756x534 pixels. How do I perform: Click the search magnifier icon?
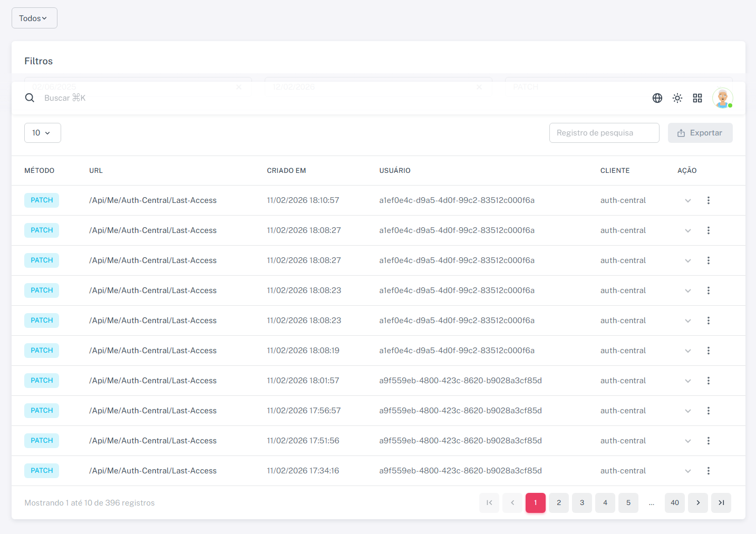click(30, 98)
